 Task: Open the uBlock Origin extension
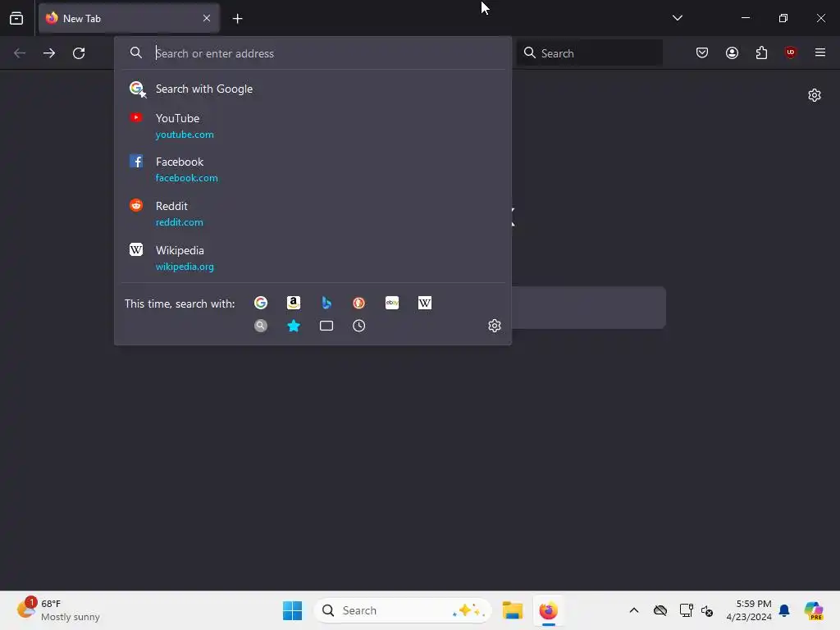(790, 52)
